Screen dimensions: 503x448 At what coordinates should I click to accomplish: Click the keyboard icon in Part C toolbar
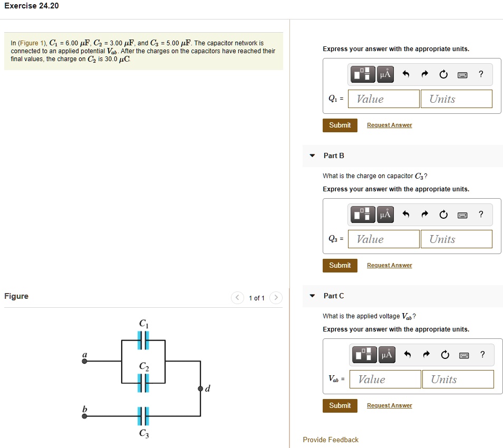tap(465, 355)
